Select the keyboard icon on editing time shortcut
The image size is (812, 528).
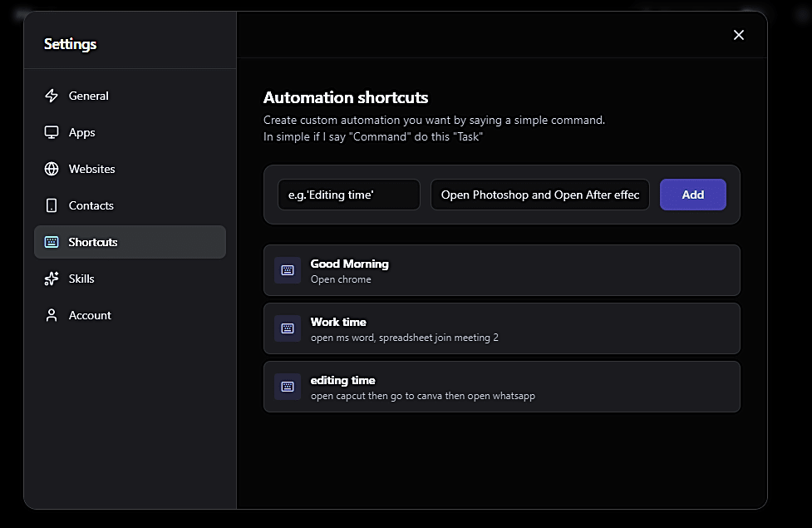[287, 387]
